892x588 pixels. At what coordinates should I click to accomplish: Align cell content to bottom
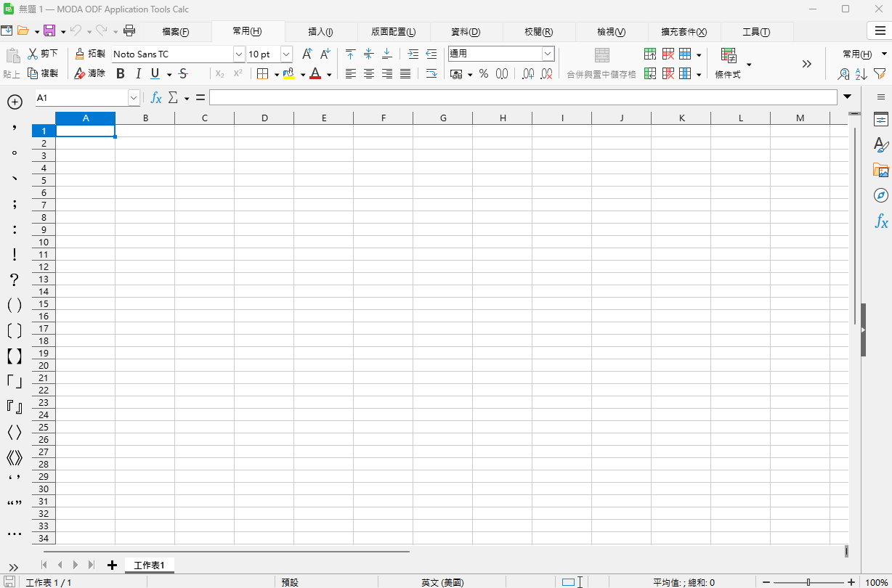point(387,54)
